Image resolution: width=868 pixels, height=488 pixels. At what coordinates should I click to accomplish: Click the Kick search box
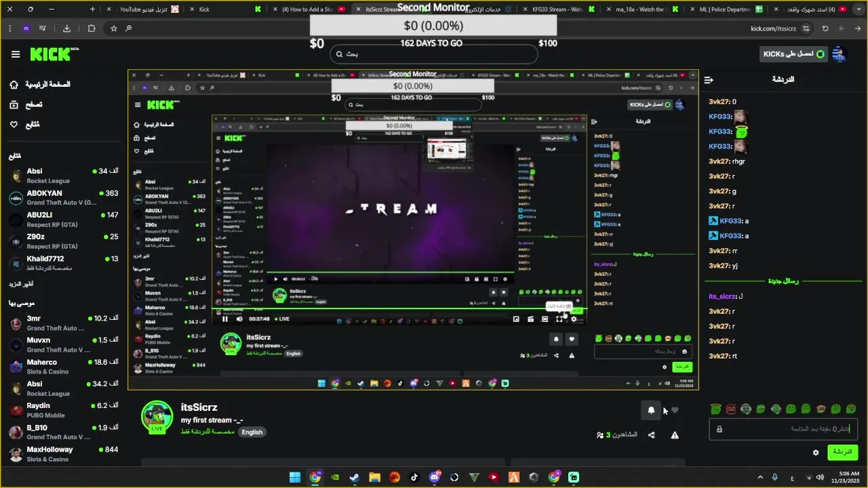coord(434,54)
